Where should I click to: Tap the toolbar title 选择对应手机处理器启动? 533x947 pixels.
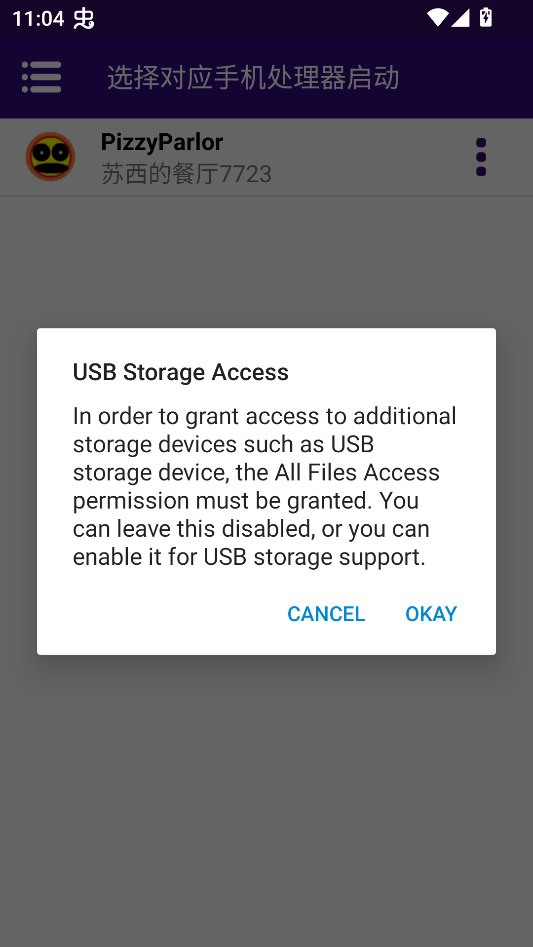pyautogui.click(x=253, y=78)
